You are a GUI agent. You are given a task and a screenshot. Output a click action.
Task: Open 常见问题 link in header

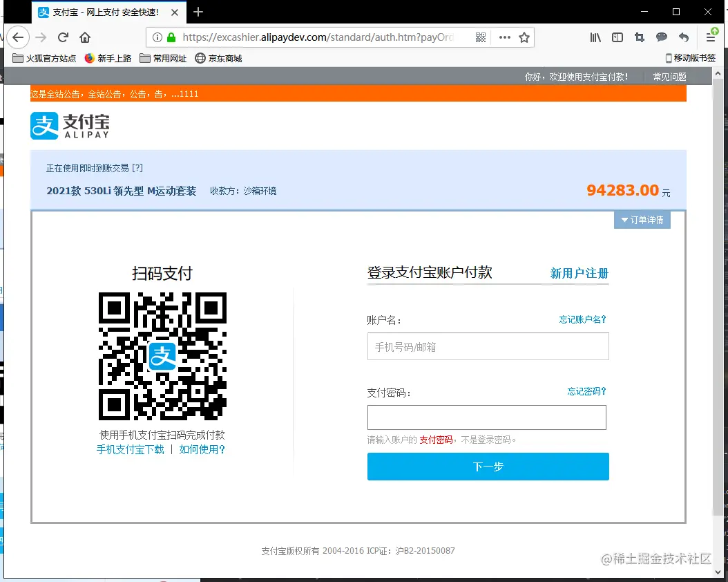coord(669,77)
